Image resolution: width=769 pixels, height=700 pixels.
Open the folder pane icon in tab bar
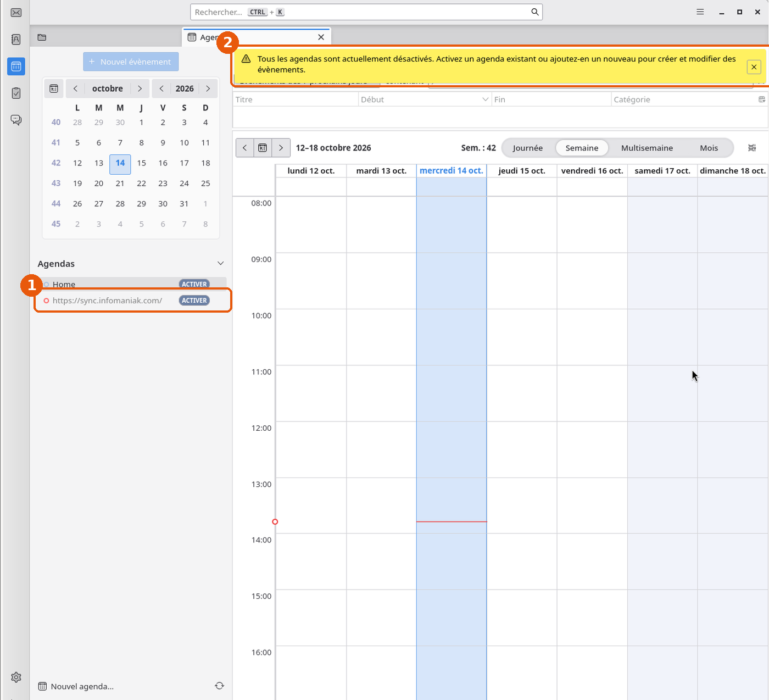pos(42,37)
